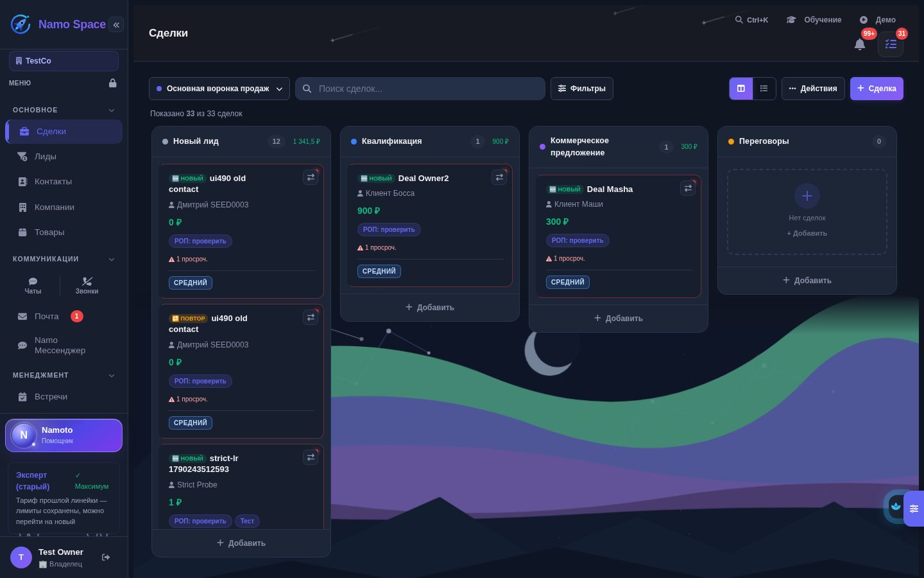Open the Фильтры filters button
This screenshot has height=578, width=924.
[582, 89]
